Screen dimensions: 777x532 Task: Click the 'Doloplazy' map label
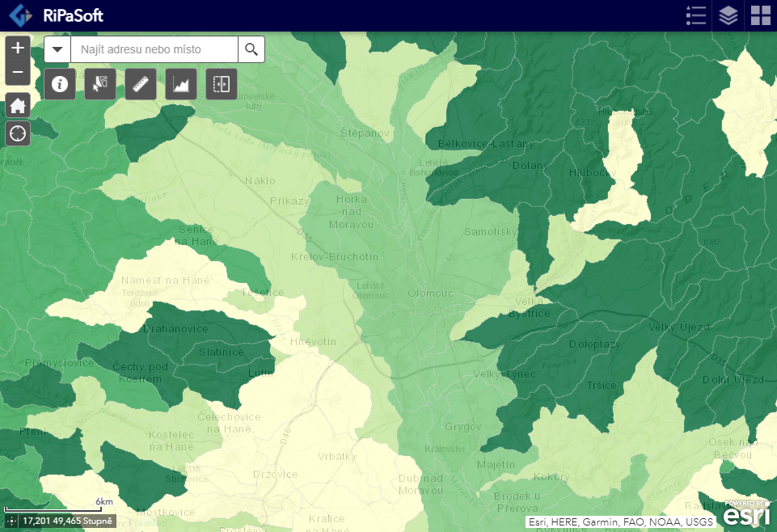click(x=594, y=344)
